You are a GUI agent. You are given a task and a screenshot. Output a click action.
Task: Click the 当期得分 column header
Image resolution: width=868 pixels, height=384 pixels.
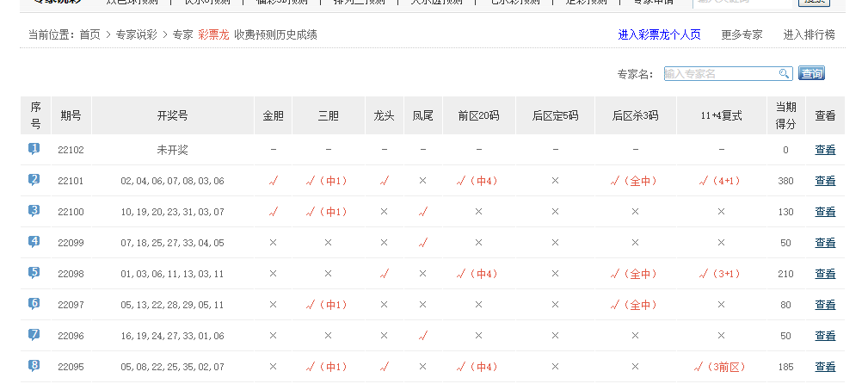click(x=785, y=115)
